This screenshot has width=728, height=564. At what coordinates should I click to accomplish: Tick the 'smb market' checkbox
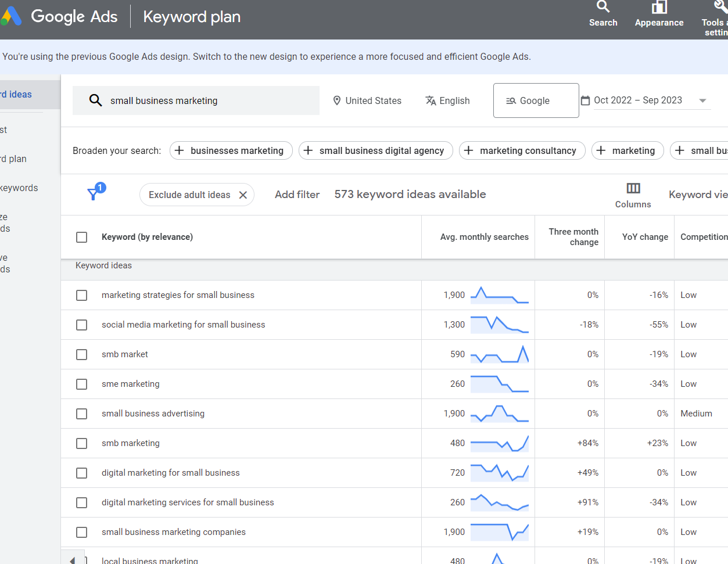[82, 354]
